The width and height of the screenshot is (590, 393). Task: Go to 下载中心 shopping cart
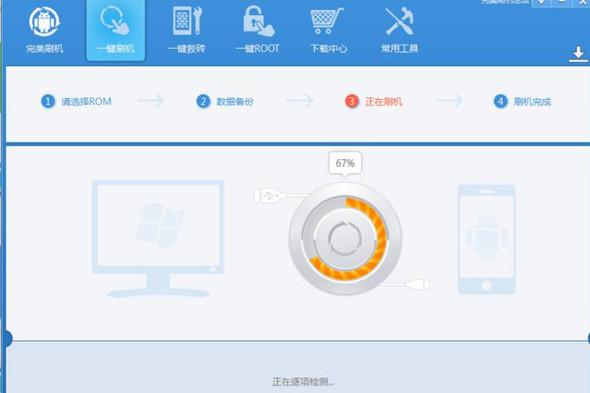point(328,30)
